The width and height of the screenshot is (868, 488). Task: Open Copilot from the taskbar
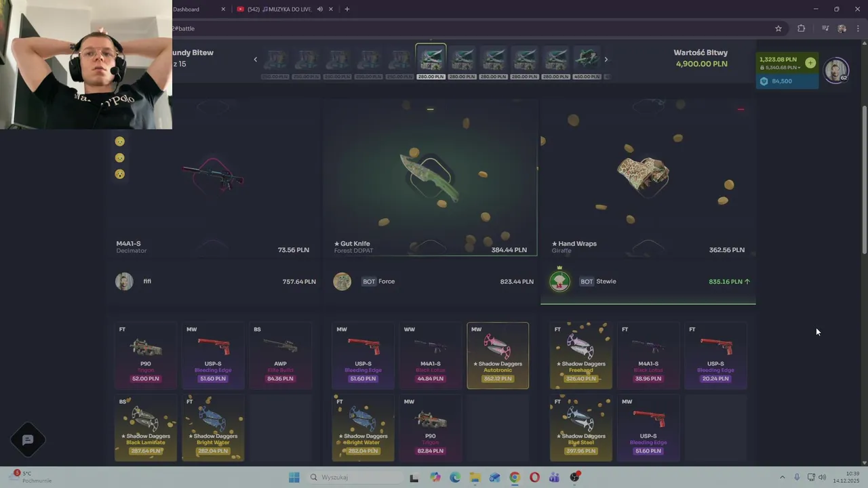[435, 477]
